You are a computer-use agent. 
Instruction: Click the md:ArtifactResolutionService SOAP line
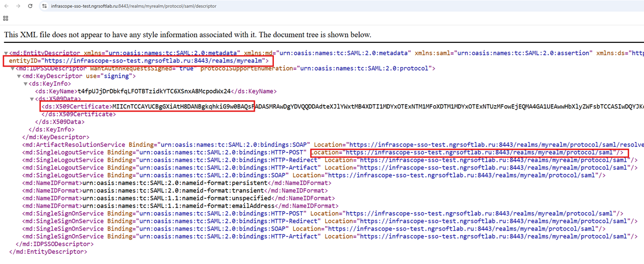333,145
